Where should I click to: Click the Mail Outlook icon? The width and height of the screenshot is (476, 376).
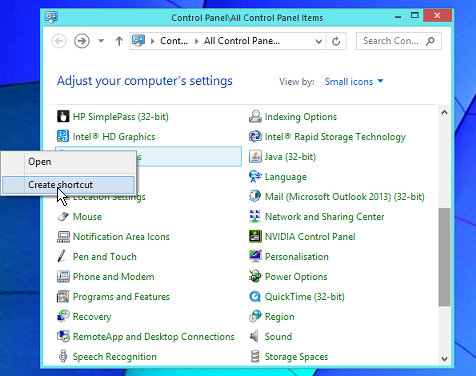[x=255, y=196]
